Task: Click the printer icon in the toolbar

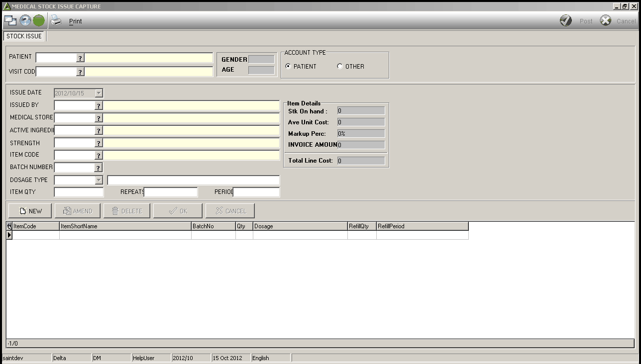Action: 56,20
